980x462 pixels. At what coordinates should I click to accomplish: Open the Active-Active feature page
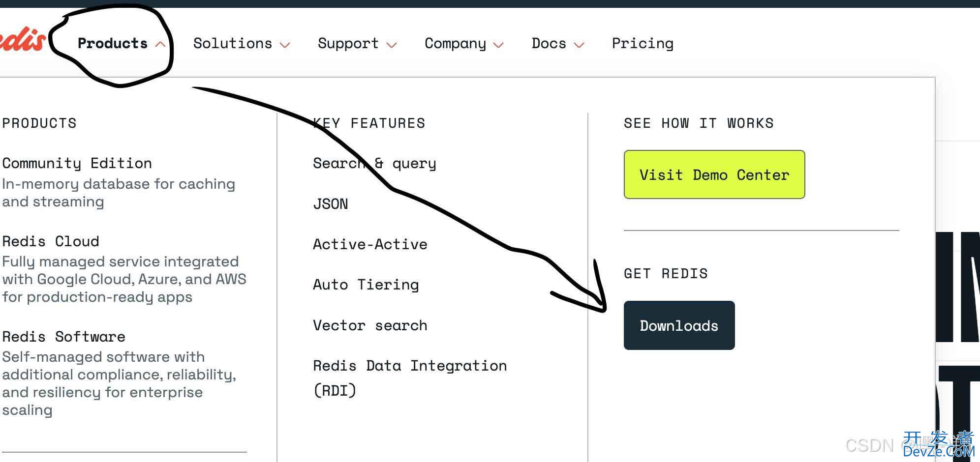tap(370, 244)
